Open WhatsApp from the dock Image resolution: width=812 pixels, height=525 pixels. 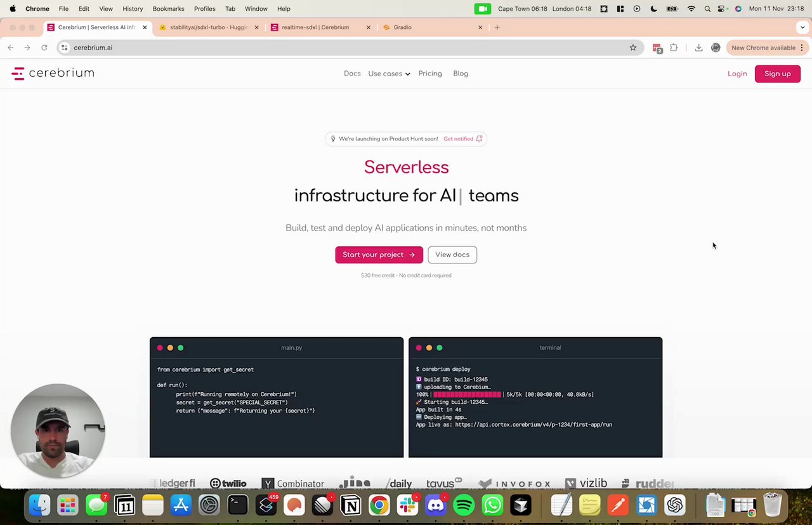(x=492, y=505)
